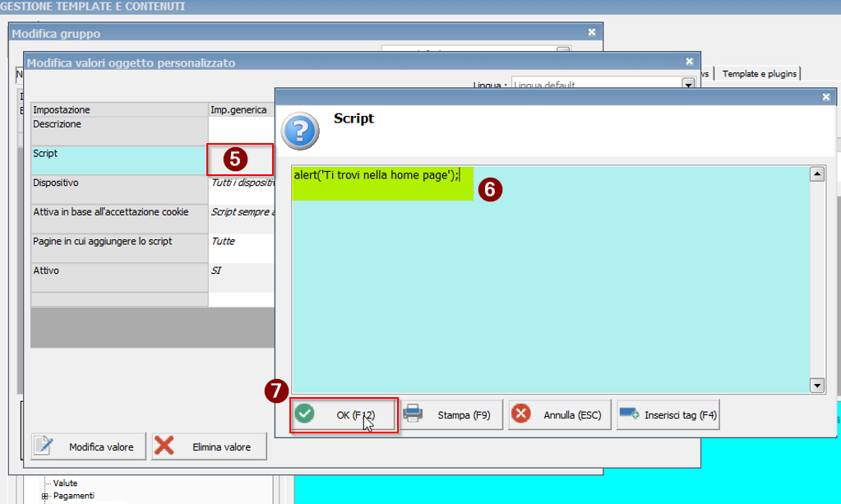Image resolution: width=841 pixels, height=504 pixels.
Task: Expand the Pagamenti tree node
Action: coord(46,496)
